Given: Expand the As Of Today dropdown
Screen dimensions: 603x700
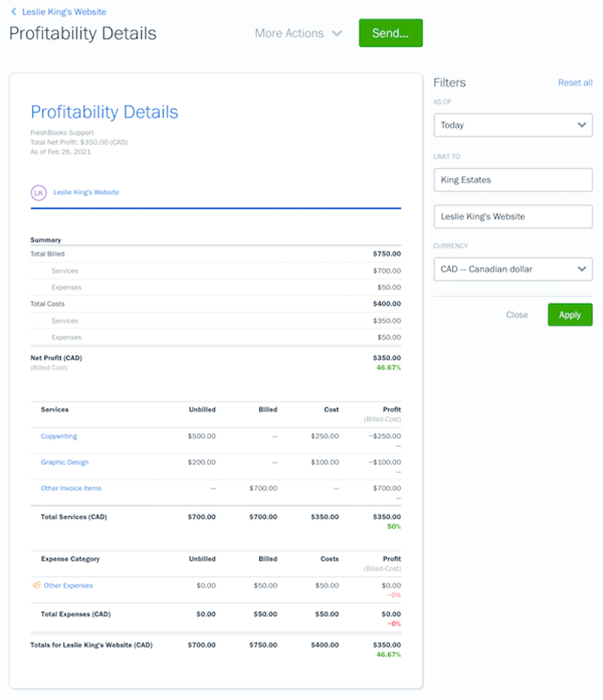Looking at the screenshot, I should [x=513, y=125].
